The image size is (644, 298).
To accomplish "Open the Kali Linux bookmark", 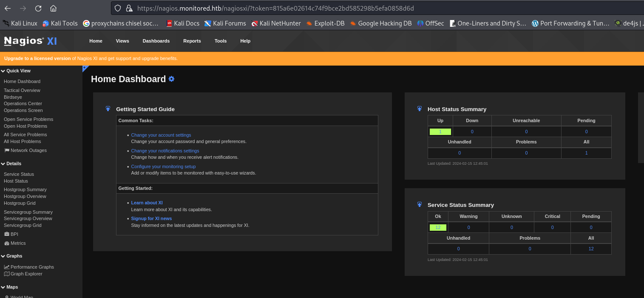I will click(20, 23).
